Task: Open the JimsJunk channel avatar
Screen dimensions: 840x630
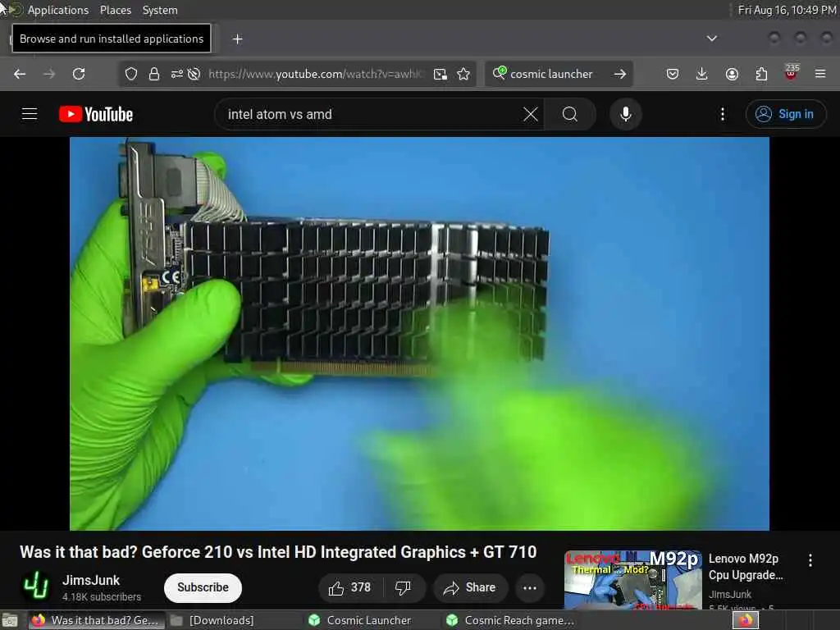Action: (x=36, y=587)
